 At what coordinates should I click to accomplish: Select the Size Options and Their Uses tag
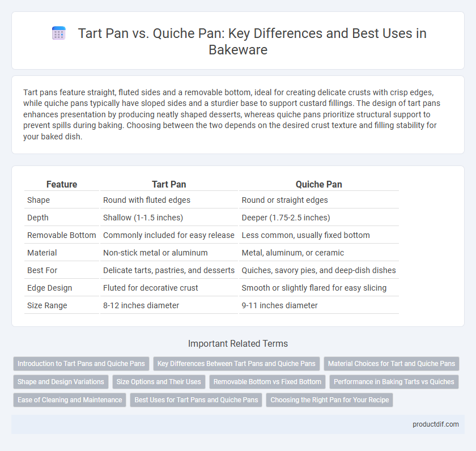click(159, 382)
